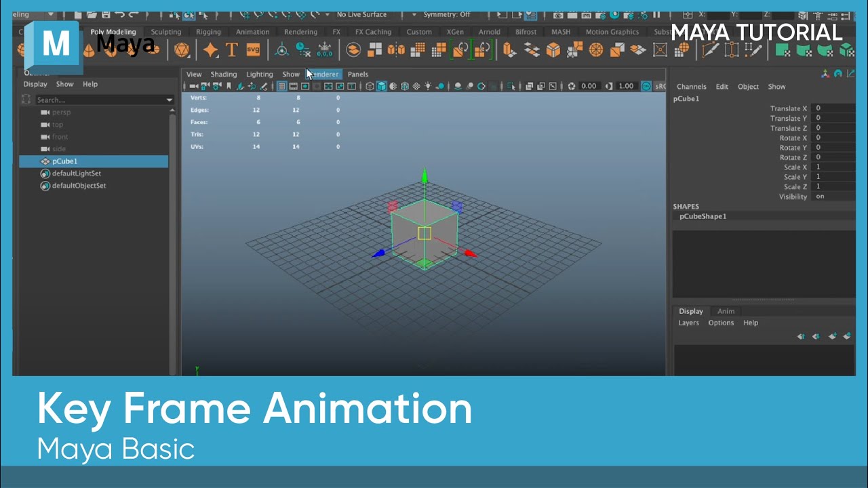
Task: Open the Layers menu in Layer Editor
Action: (688, 323)
